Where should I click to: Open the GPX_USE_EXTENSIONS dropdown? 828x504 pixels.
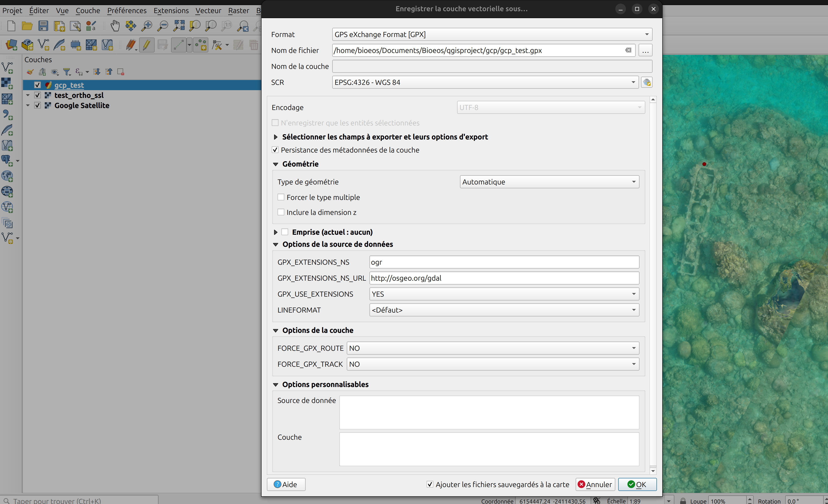tap(504, 294)
